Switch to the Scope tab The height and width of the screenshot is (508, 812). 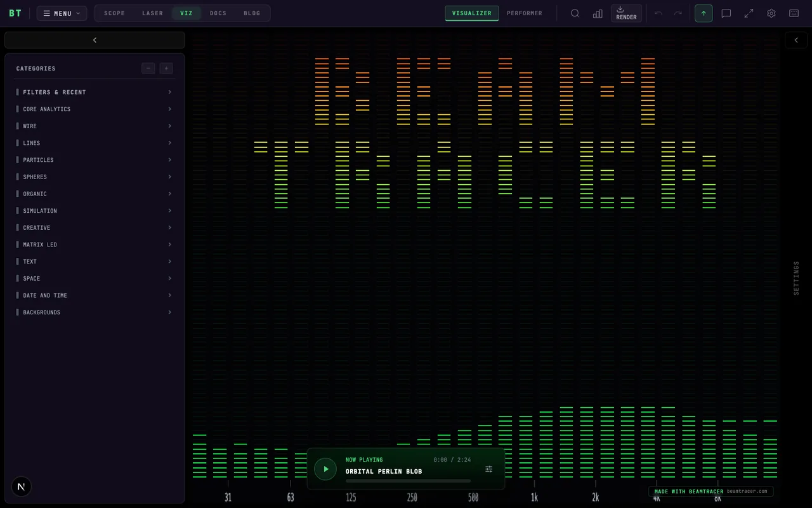[114, 13]
